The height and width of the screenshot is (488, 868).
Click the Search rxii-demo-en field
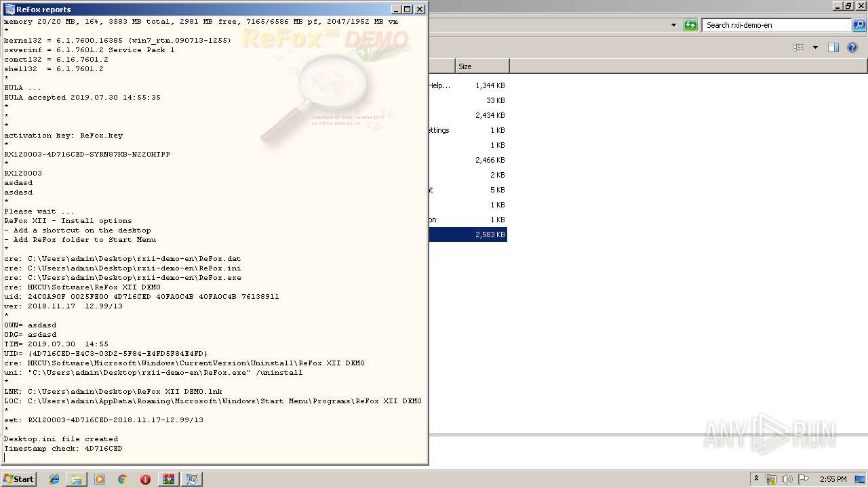coord(776,25)
